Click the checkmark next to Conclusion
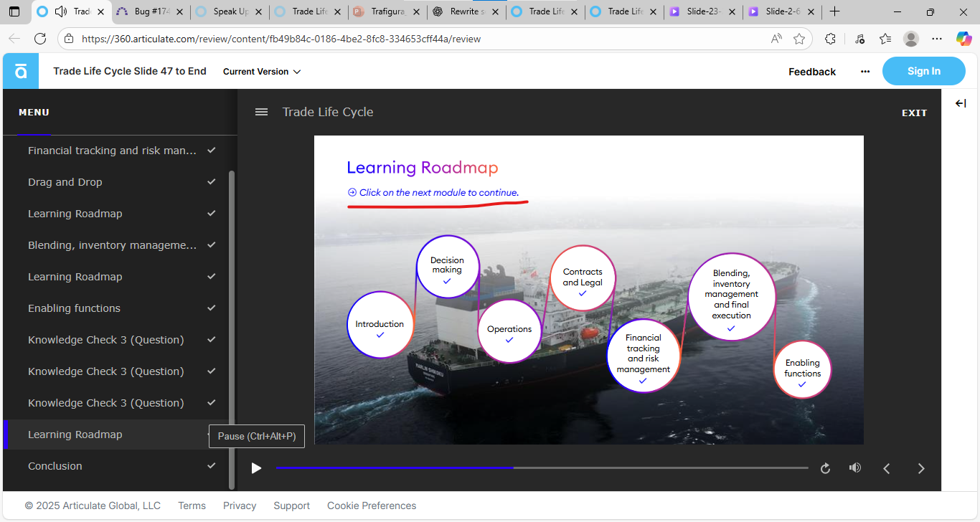 [211, 466]
